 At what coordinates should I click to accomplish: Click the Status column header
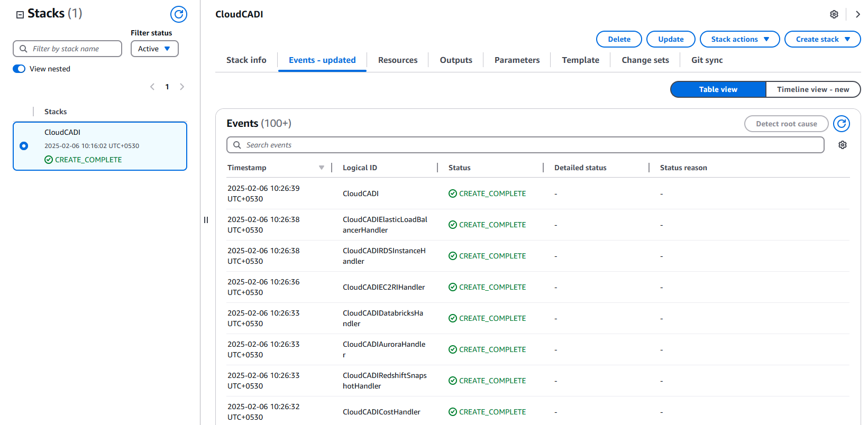tap(459, 168)
